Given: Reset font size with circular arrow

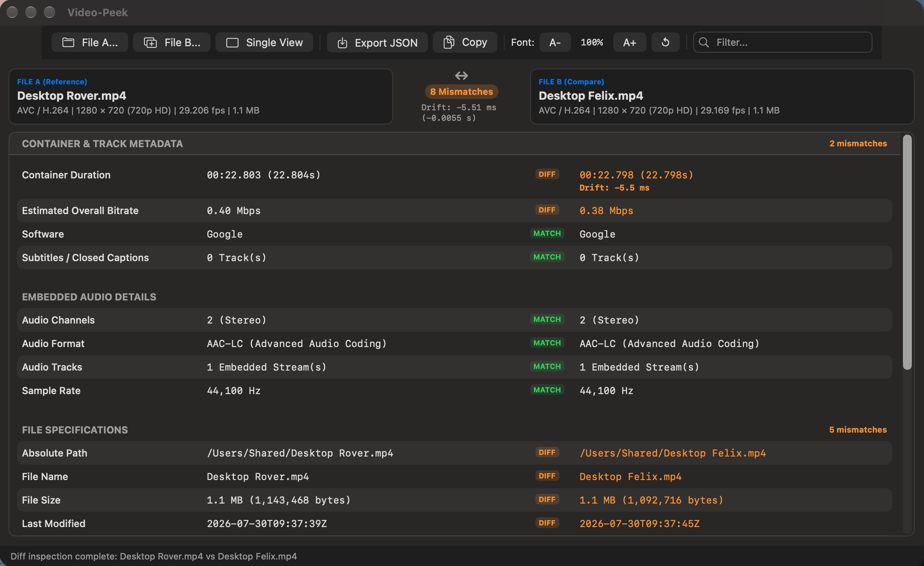Looking at the screenshot, I should coord(665,43).
